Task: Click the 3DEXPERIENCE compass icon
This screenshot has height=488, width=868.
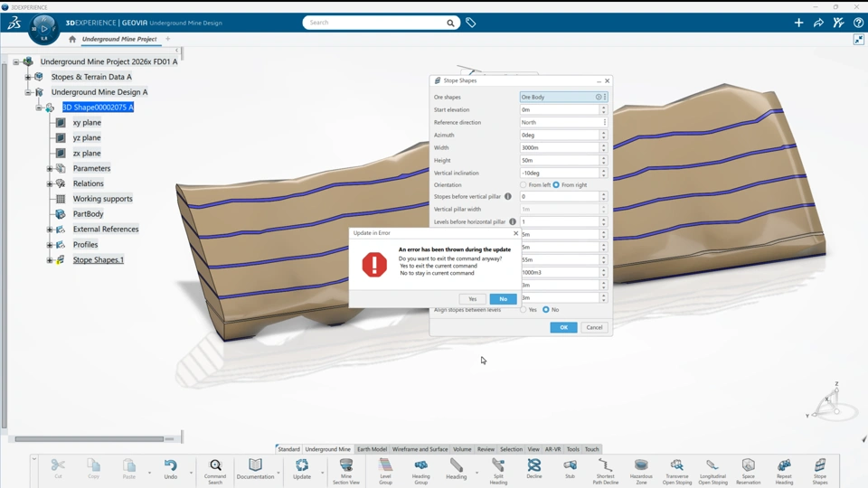Action: (x=43, y=29)
